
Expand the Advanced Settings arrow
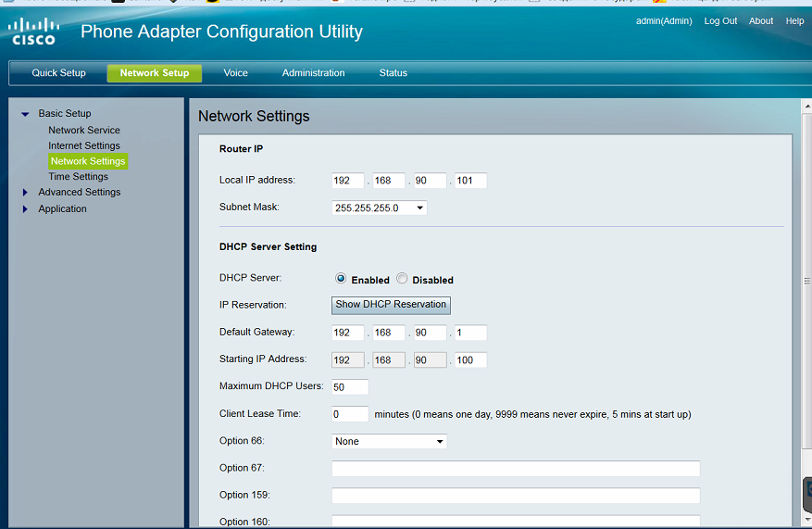coord(25,192)
